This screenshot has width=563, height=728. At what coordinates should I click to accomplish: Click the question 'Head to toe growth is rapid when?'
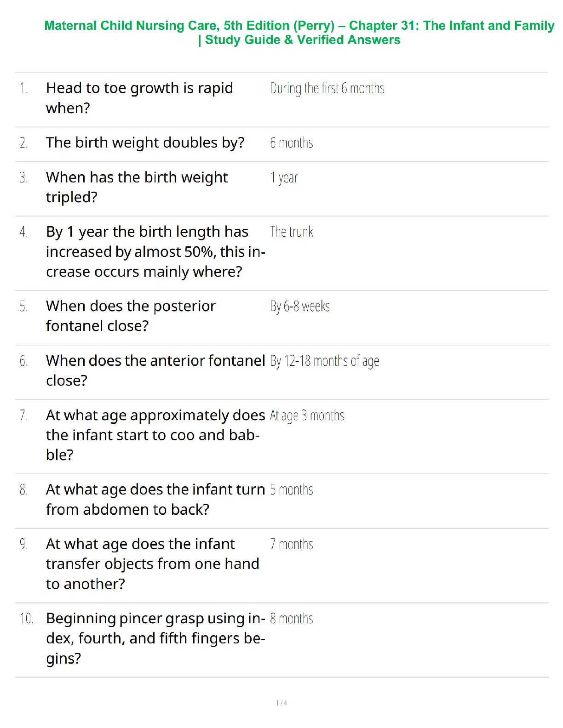tap(139, 97)
